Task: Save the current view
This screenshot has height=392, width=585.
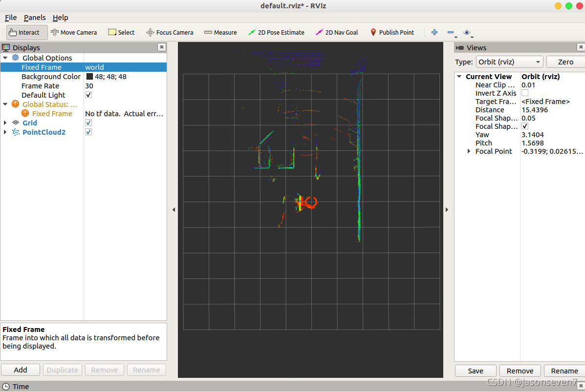Action: pos(476,371)
